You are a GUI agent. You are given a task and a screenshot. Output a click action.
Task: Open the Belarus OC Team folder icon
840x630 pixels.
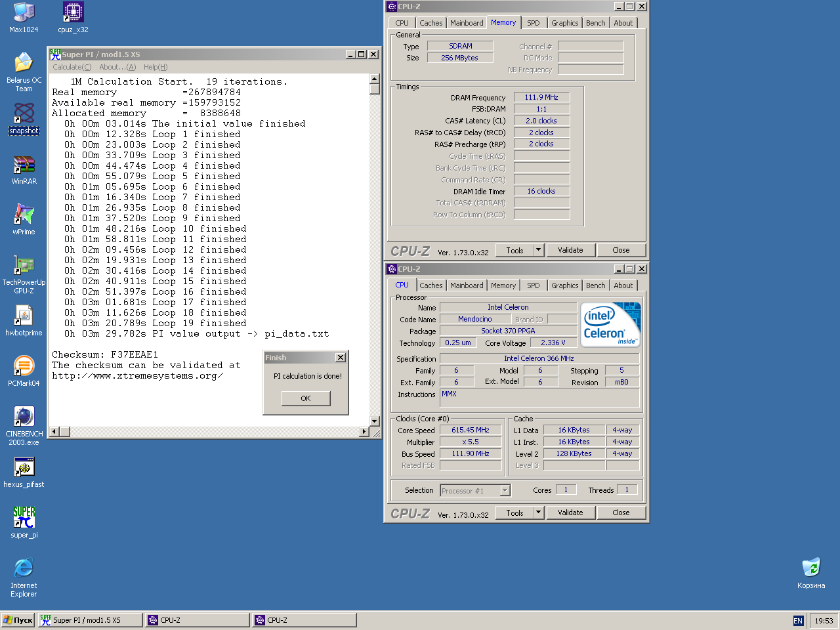click(24, 72)
